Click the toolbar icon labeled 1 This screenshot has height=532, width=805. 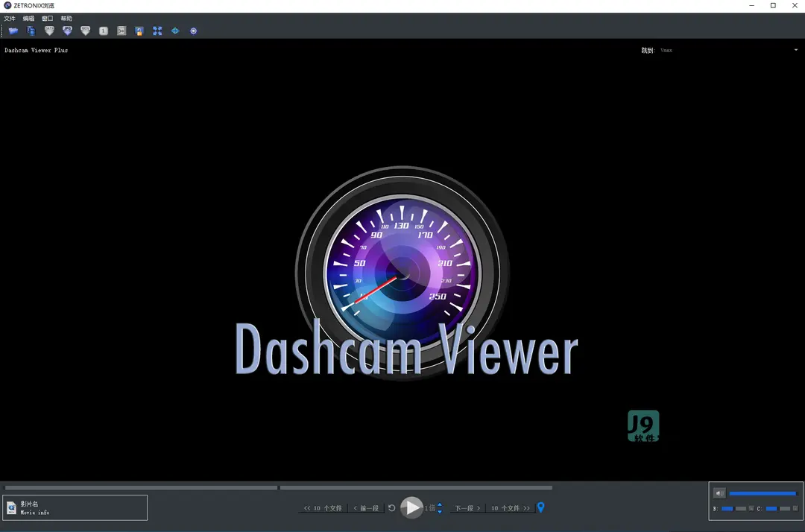(103, 31)
